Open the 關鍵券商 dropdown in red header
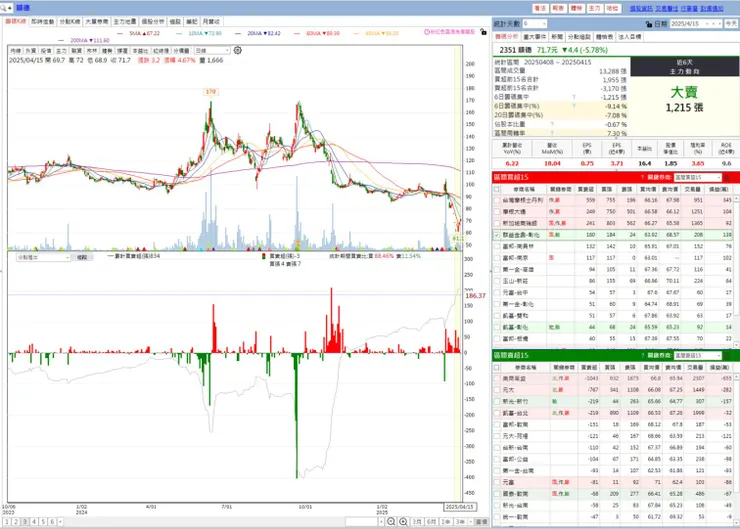 point(698,177)
